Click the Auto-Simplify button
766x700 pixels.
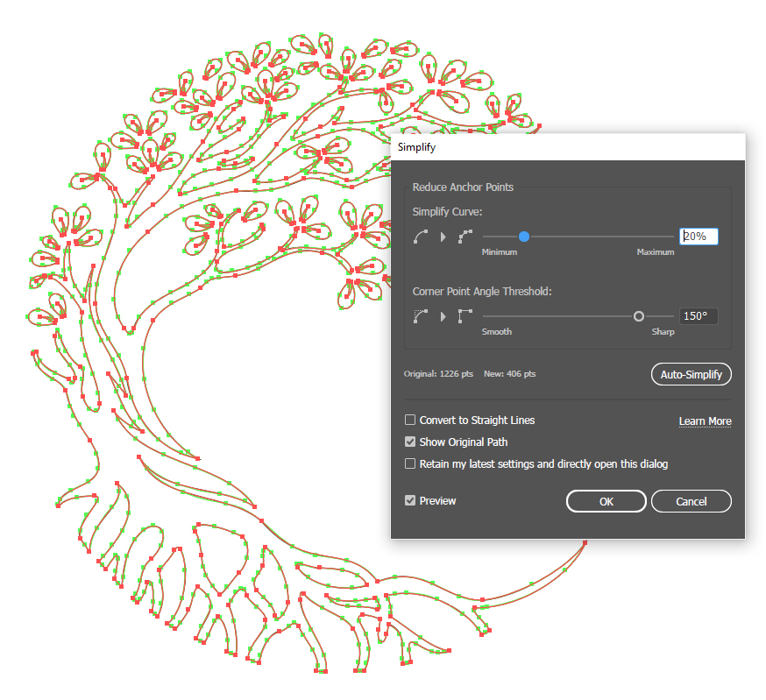coord(692,374)
